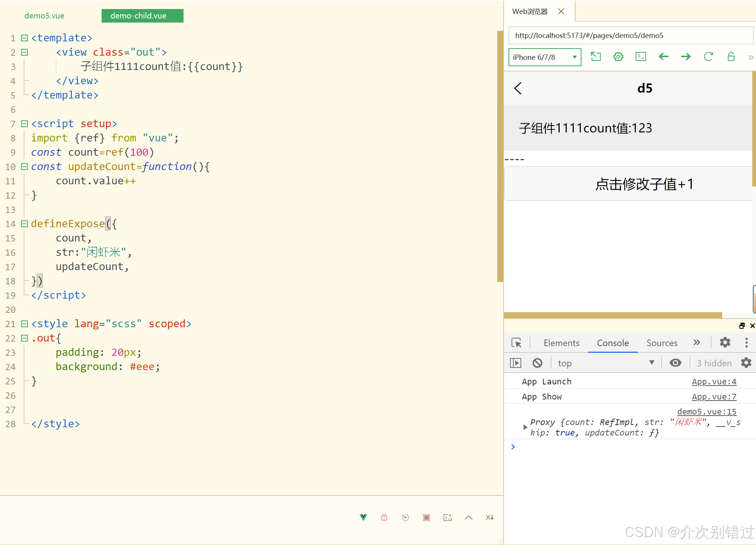756x545 pixels.
Task: Open DevTools settings gear icon
Action: [725, 342]
